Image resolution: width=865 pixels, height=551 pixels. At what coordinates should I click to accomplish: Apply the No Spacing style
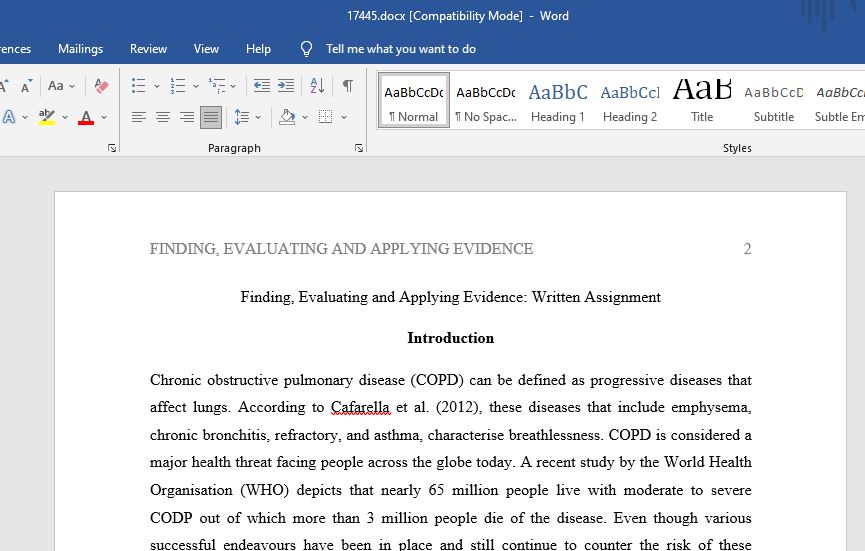coord(485,100)
